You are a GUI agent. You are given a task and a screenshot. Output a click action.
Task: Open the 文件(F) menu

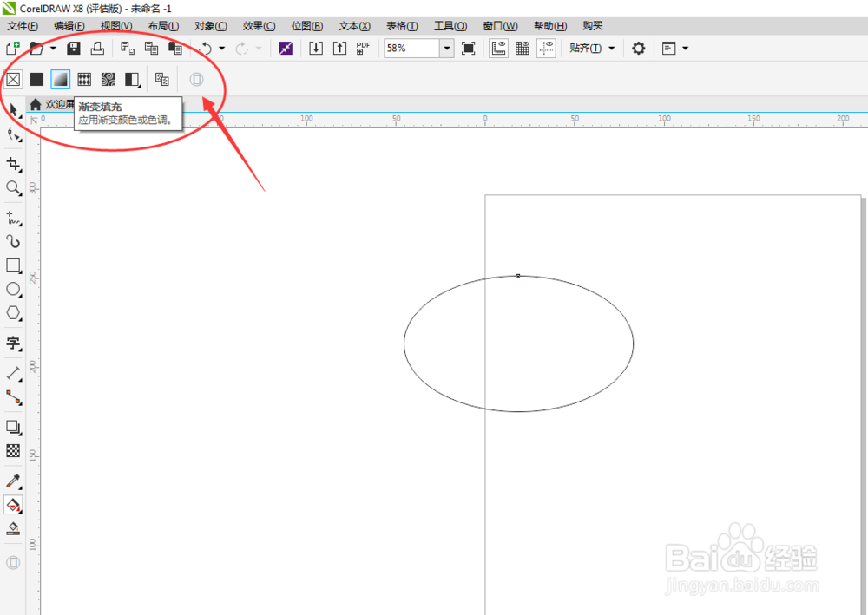(23, 26)
